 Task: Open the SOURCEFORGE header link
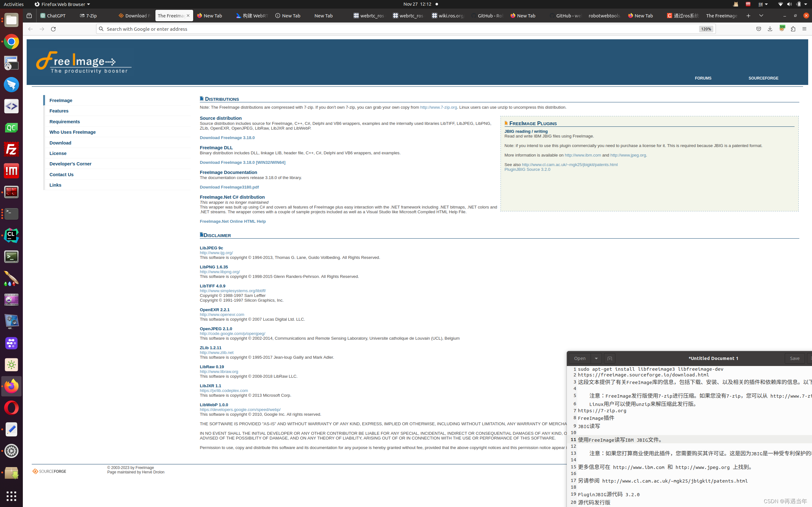tap(763, 78)
